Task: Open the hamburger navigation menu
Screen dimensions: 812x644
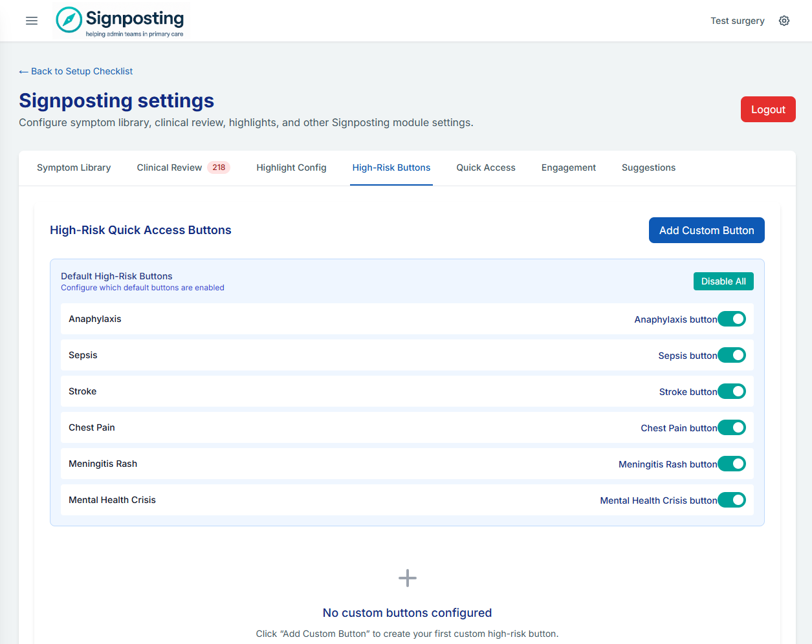Action: tap(32, 21)
